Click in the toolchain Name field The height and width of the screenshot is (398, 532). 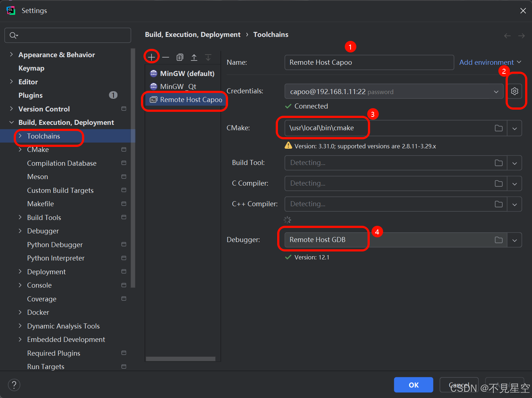click(x=369, y=62)
